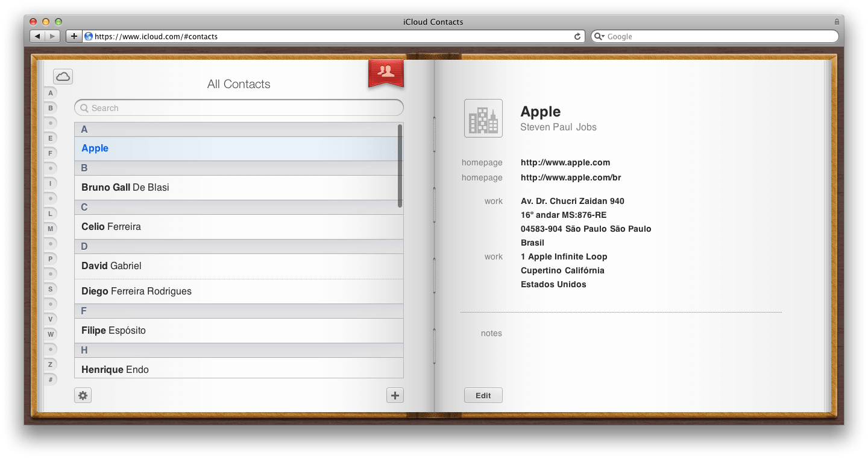Screen dimensions: 868x458
Task: Jump to index tab F
Action: pos(51,153)
